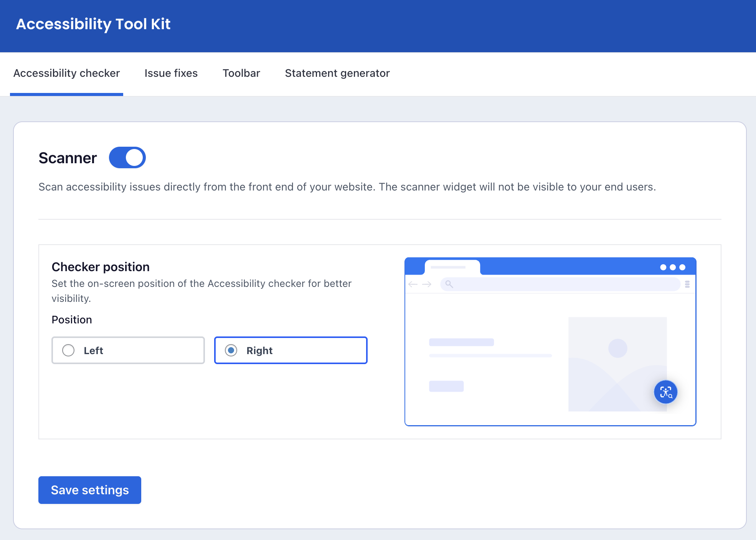Click the forward arrow in preview browser
This screenshot has width=756, height=540.
(427, 284)
